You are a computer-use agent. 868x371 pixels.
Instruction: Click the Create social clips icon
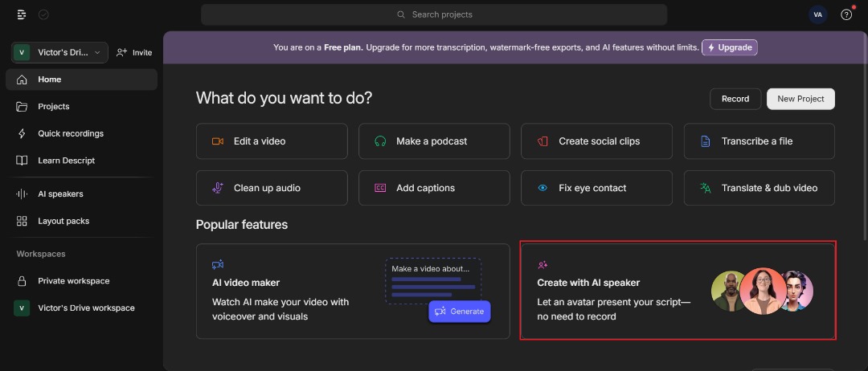pyautogui.click(x=542, y=141)
